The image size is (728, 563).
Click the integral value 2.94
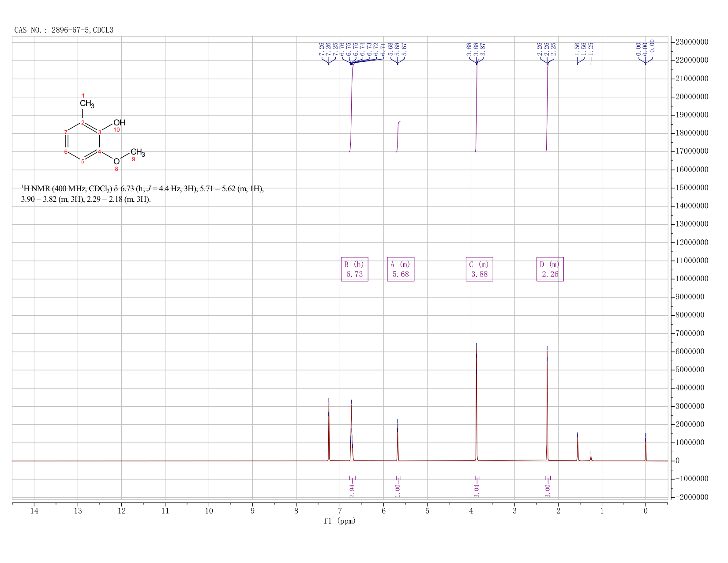352,490
